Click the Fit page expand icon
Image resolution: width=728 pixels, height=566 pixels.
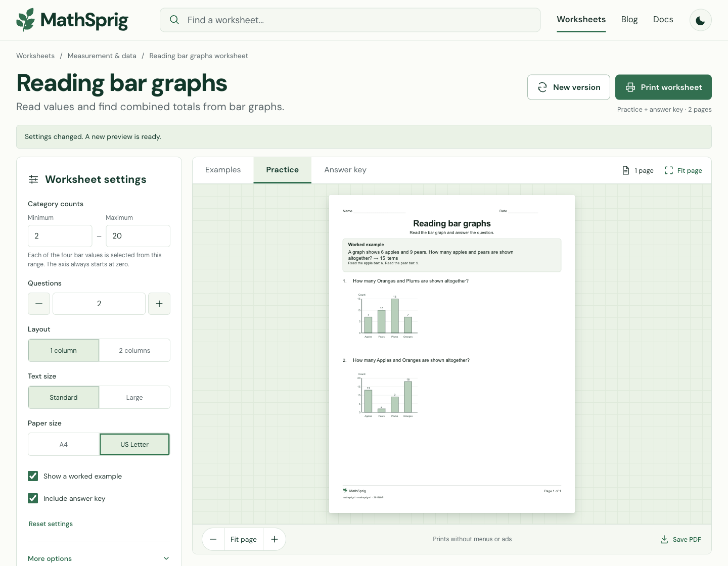[x=669, y=170]
